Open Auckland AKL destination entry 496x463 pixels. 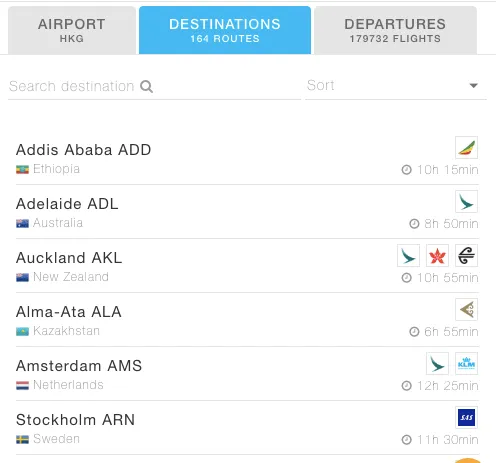point(247,266)
